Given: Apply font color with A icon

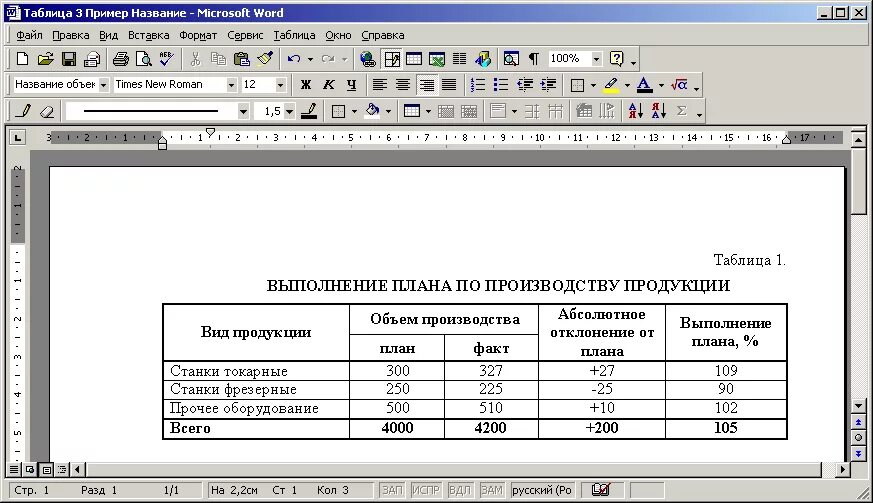Looking at the screenshot, I should click(644, 85).
